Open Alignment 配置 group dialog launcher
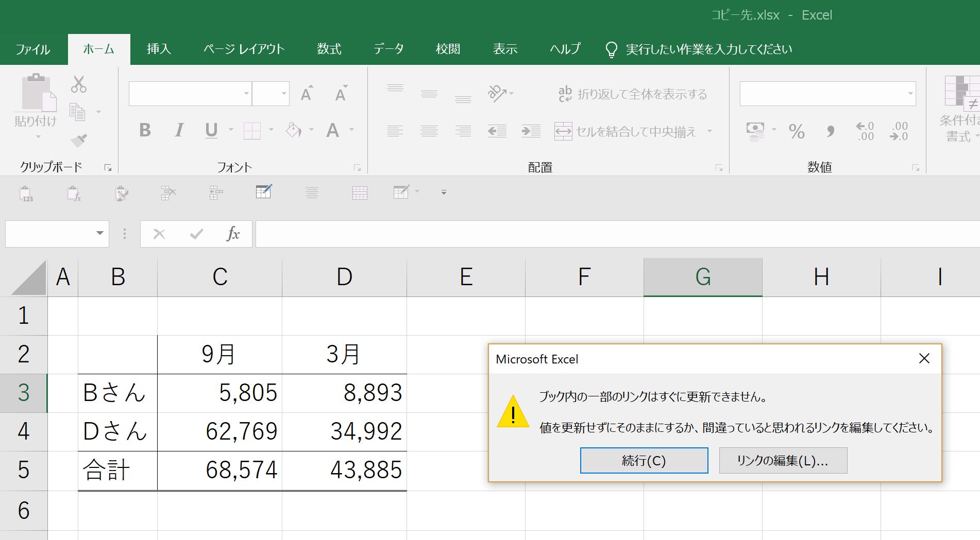Image resolution: width=980 pixels, height=540 pixels. tap(719, 168)
